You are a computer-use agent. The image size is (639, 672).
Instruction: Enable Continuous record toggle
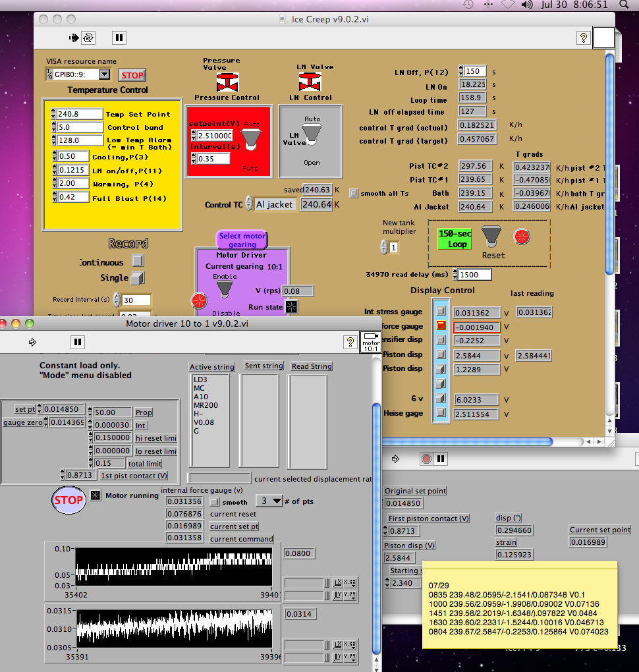point(138,261)
